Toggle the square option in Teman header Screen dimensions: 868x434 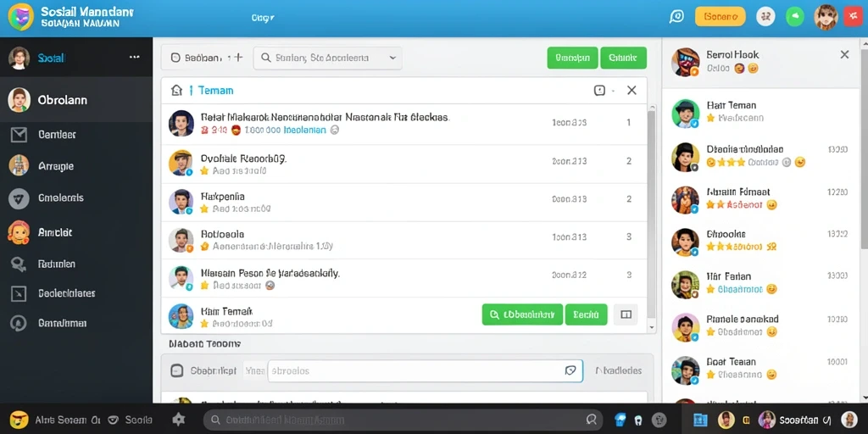pos(599,90)
